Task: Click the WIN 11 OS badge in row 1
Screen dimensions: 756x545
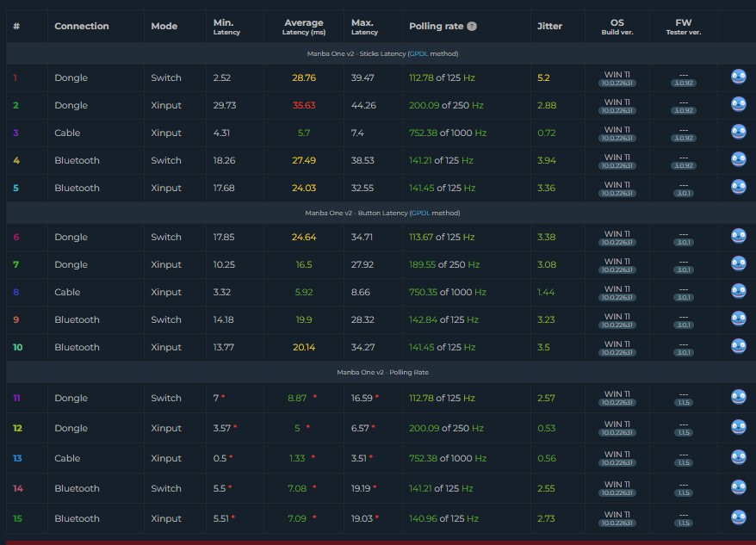Action: click(x=617, y=75)
